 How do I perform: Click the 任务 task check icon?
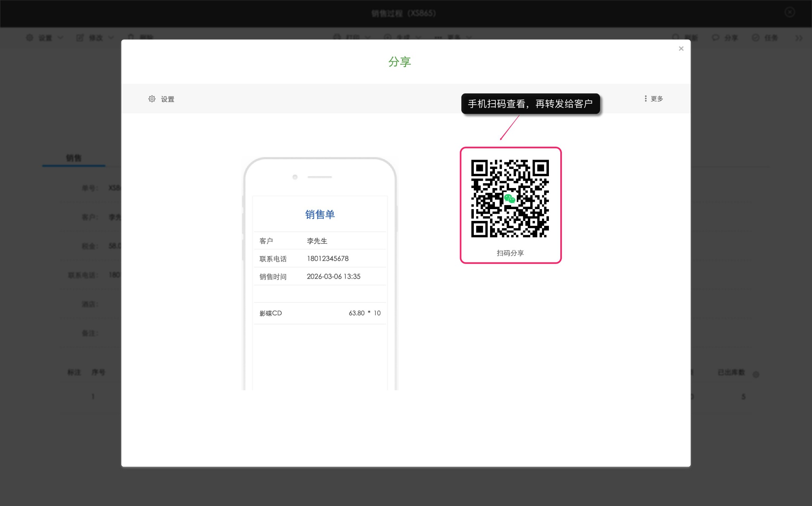pos(755,38)
